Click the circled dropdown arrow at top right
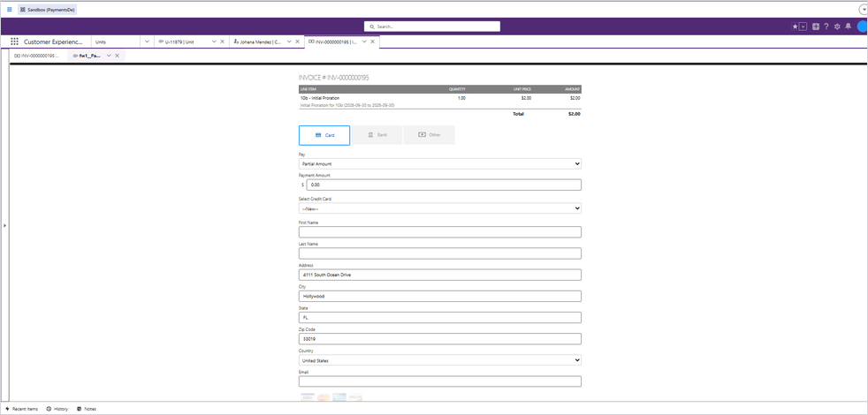 [x=863, y=10]
